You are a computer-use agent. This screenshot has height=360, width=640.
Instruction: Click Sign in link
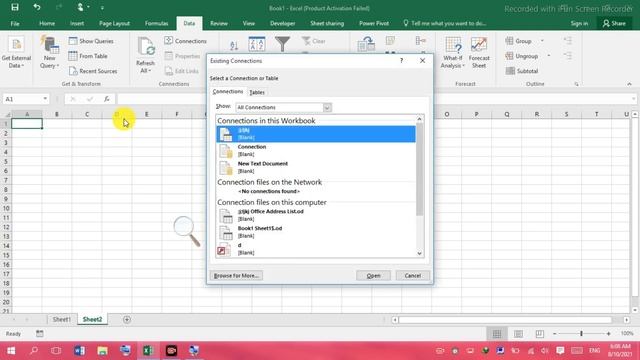579,23
